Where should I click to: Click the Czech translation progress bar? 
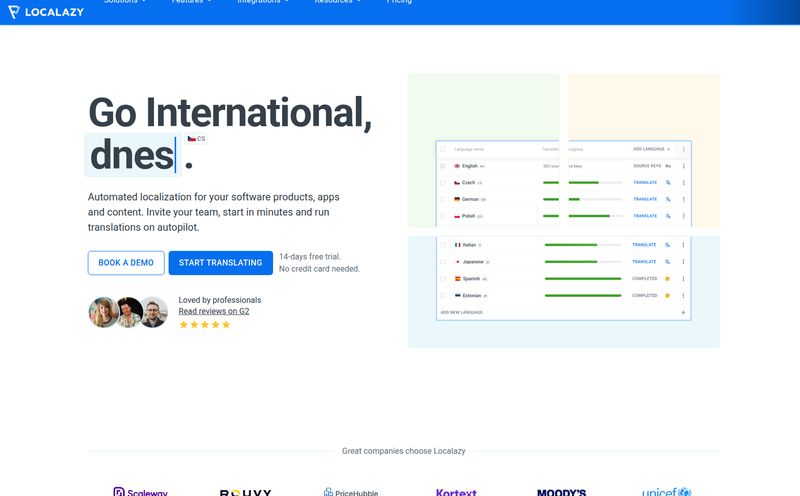point(583,183)
